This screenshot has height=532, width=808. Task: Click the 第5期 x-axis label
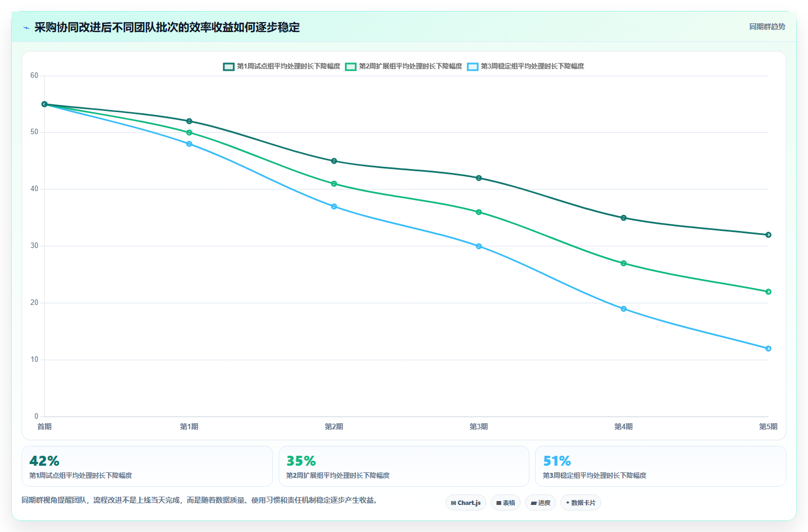click(768, 426)
